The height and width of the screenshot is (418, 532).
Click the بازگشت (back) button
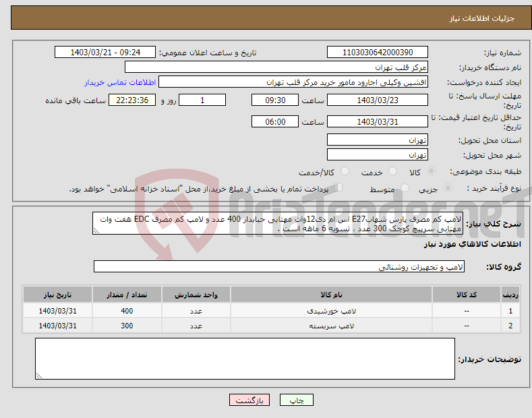click(x=249, y=400)
